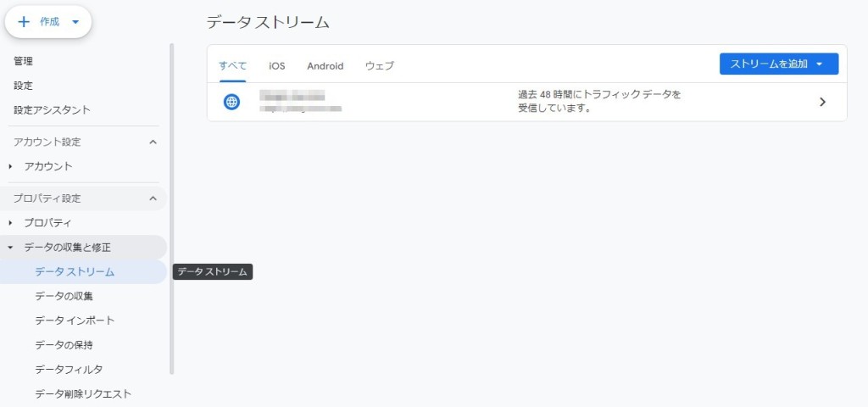Click the plus icon in the 作成 button

[24, 22]
